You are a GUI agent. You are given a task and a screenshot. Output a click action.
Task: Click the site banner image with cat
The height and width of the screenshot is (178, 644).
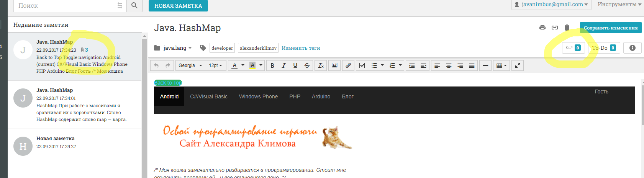257,137
